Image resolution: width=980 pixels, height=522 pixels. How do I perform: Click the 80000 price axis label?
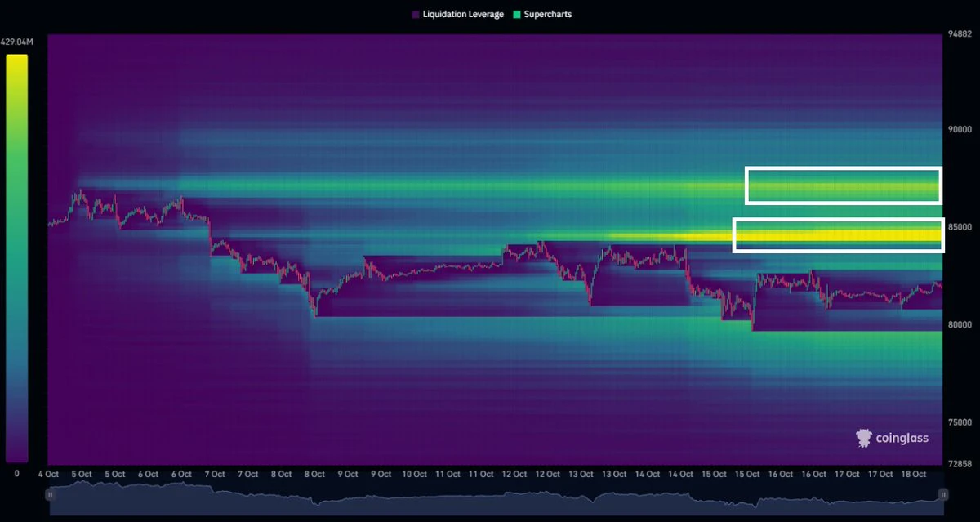[x=960, y=324]
